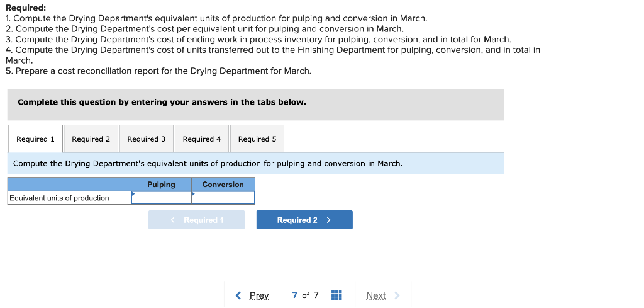Click the Conversion column header

[223, 185]
